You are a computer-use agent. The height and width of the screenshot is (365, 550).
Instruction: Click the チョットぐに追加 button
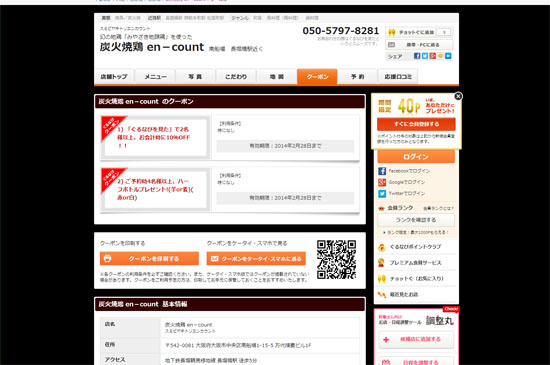click(419, 32)
